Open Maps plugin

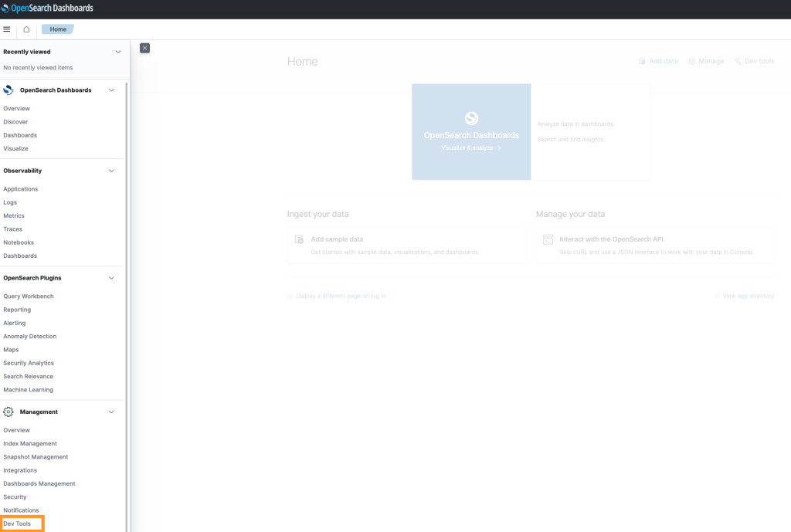pyautogui.click(x=11, y=350)
